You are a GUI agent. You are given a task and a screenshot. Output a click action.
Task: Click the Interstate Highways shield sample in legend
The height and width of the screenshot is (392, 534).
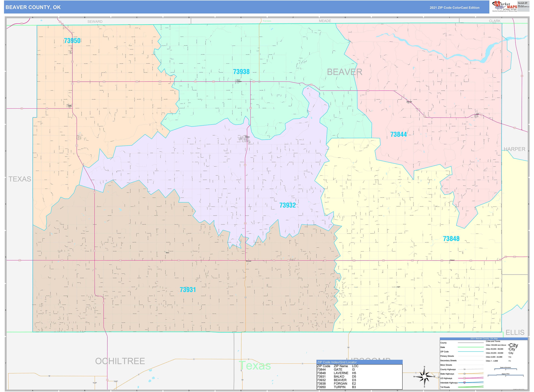click(464, 383)
